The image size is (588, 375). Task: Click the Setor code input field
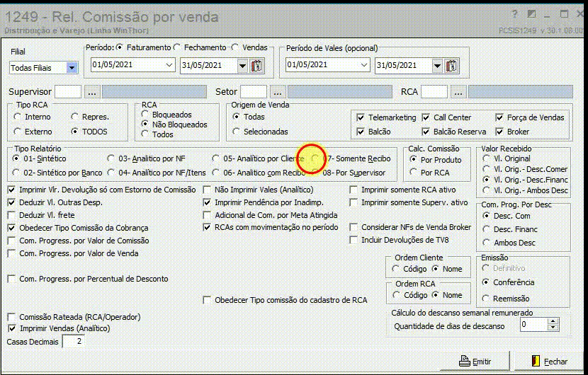[x=254, y=92]
